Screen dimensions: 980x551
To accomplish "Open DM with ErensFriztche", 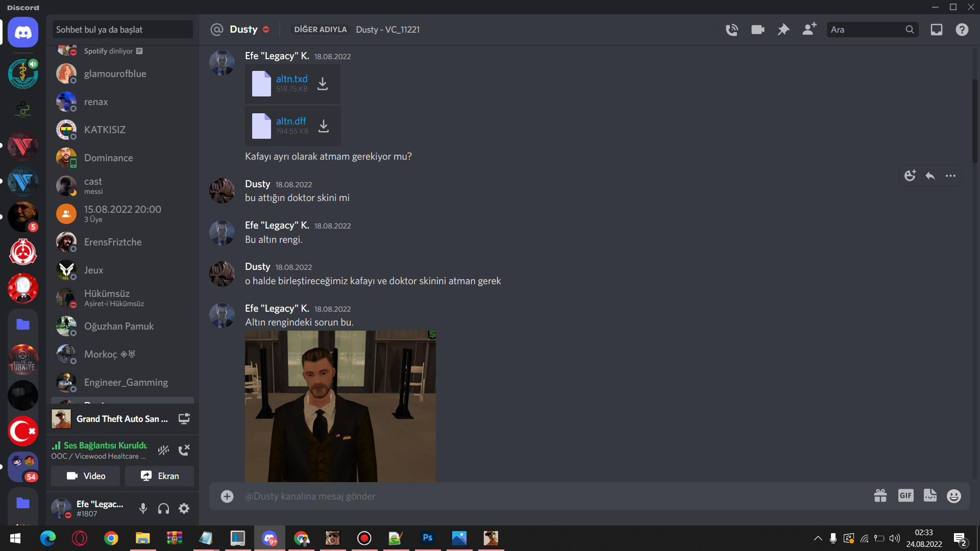I will click(122, 242).
